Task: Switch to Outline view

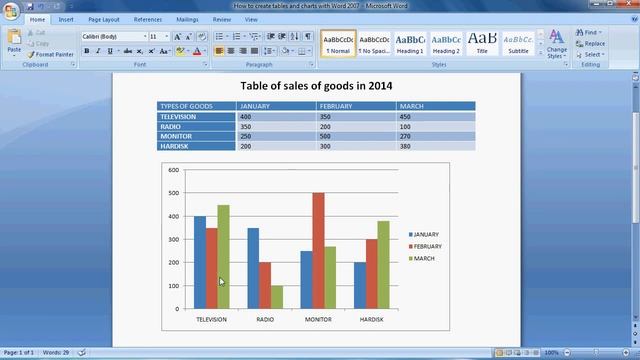Action: (x=527, y=352)
